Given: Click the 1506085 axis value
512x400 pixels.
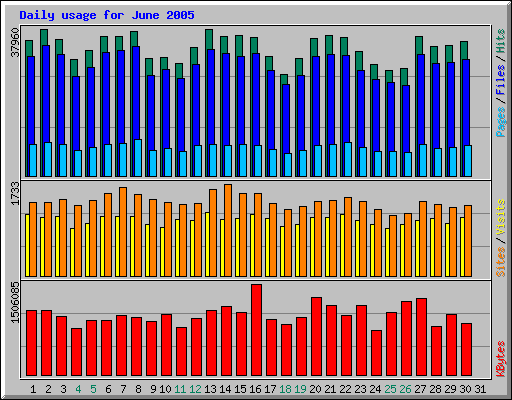Looking at the screenshot, I should [15, 302].
